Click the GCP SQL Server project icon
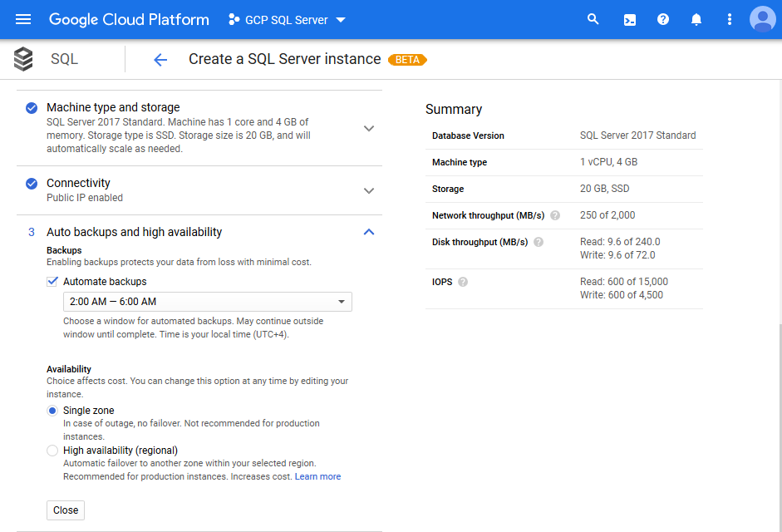The width and height of the screenshot is (782, 532). pyautogui.click(x=234, y=19)
